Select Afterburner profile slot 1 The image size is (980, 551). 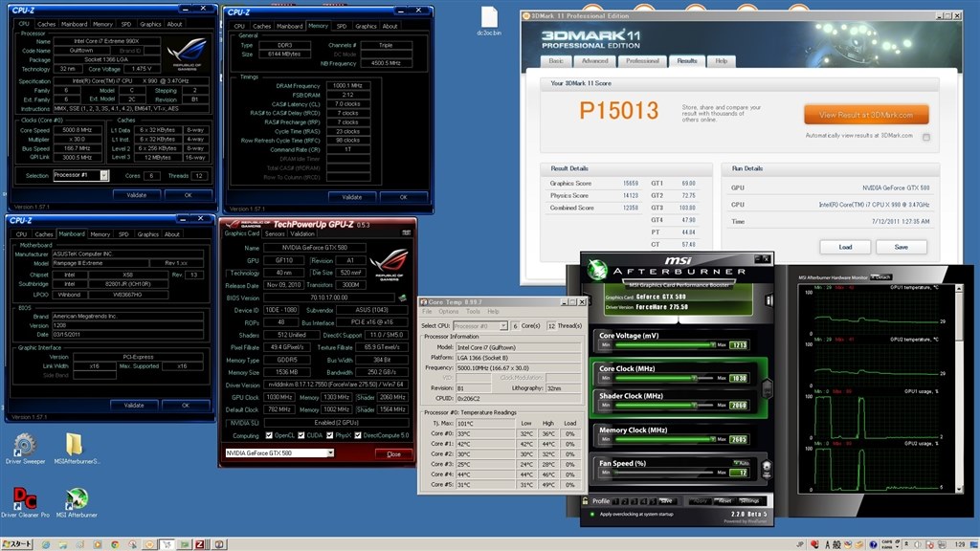point(615,501)
